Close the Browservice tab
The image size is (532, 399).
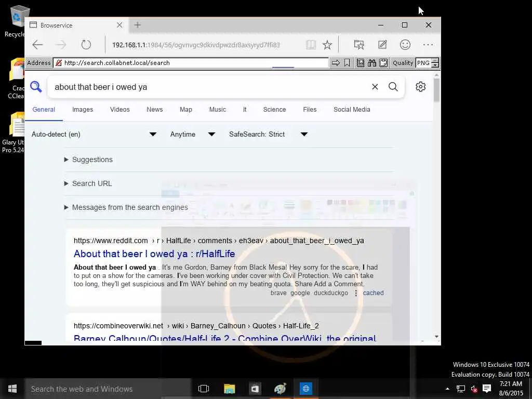click(119, 25)
